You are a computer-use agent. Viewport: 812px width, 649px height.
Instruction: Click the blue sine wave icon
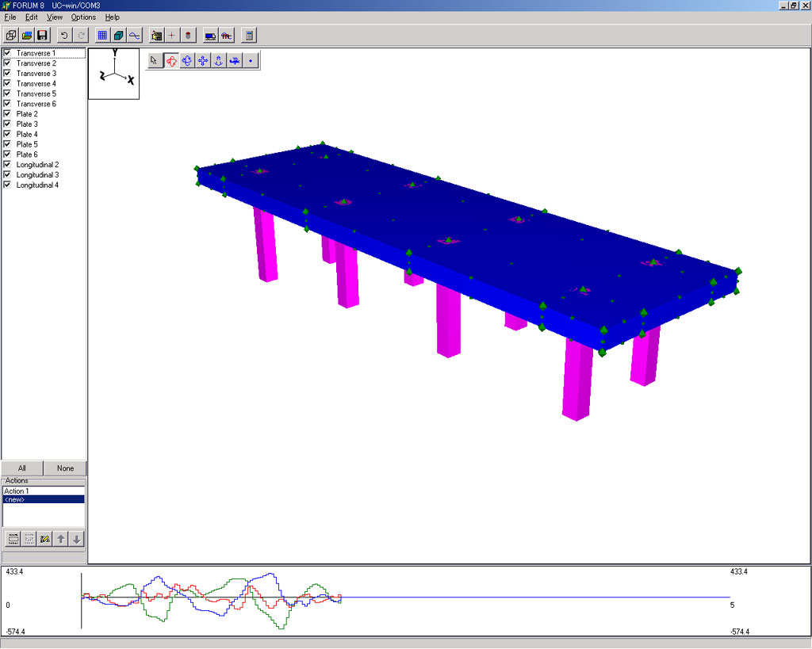(x=135, y=35)
